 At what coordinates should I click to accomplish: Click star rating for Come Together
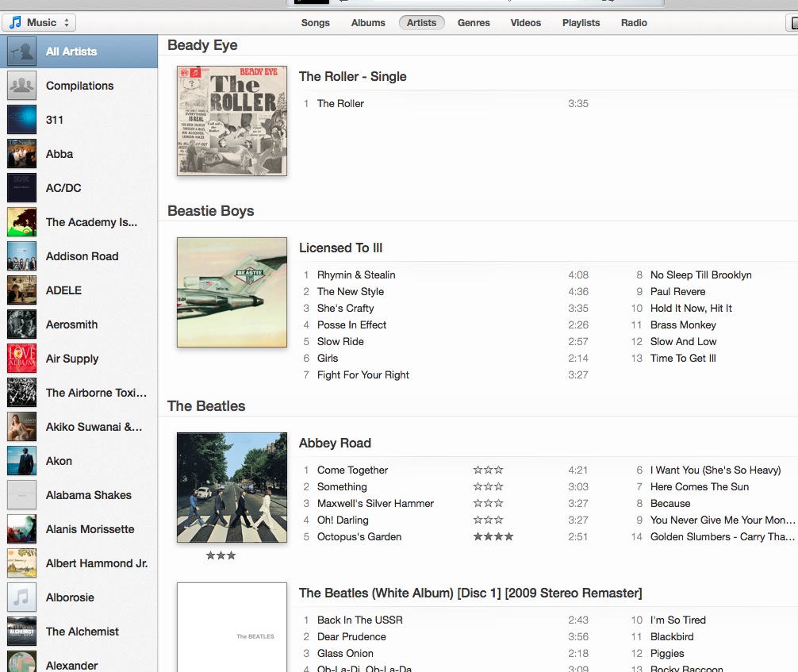pyautogui.click(x=488, y=470)
